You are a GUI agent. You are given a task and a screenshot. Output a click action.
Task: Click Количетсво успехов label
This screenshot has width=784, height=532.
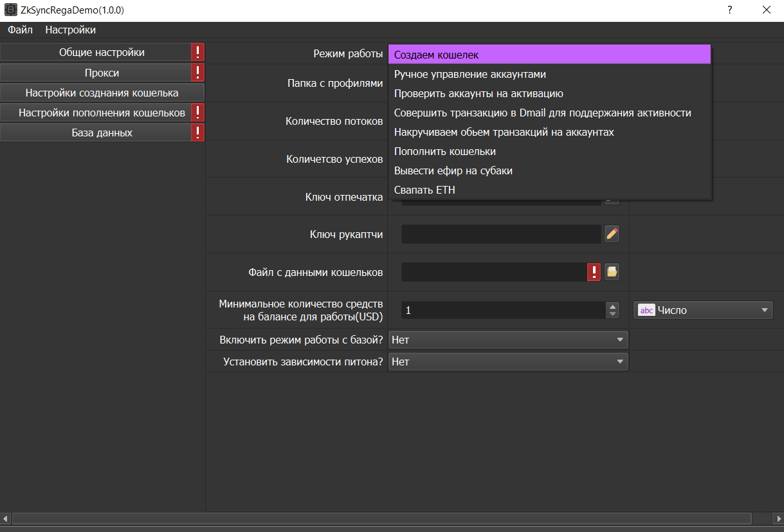point(334,159)
